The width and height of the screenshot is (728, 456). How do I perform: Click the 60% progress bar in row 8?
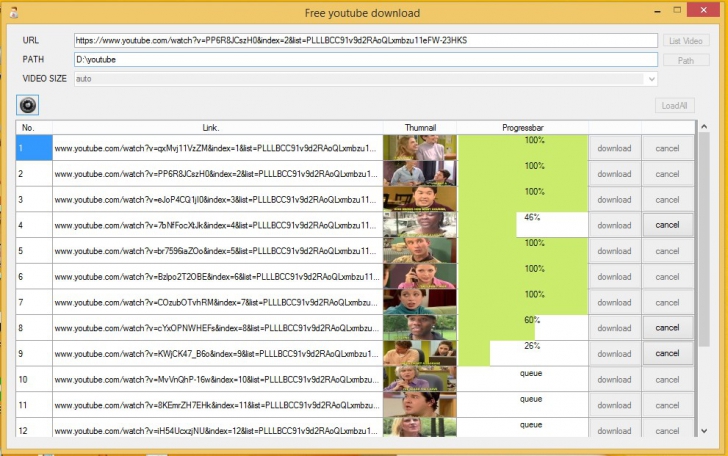523,328
